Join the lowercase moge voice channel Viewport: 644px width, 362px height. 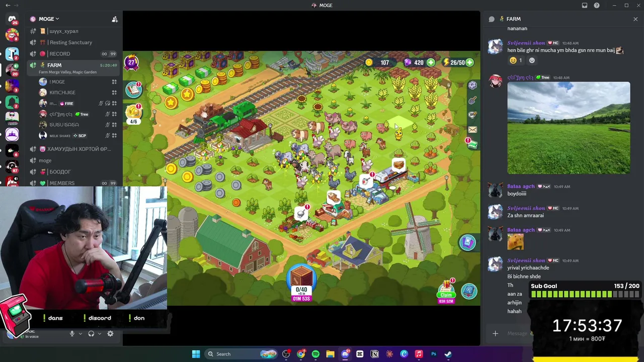click(73, 160)
